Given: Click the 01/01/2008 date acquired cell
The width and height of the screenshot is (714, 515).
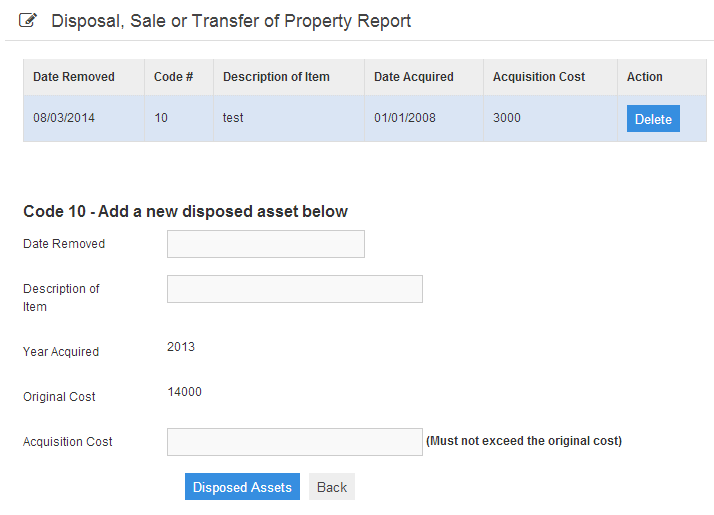Looking at the screenshot, I should click(405, 118).
